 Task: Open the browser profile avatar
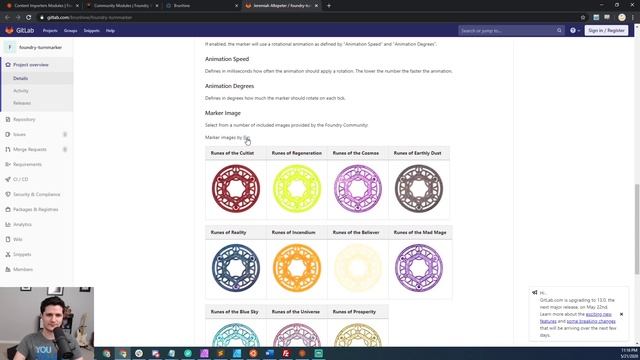point(622,17)
